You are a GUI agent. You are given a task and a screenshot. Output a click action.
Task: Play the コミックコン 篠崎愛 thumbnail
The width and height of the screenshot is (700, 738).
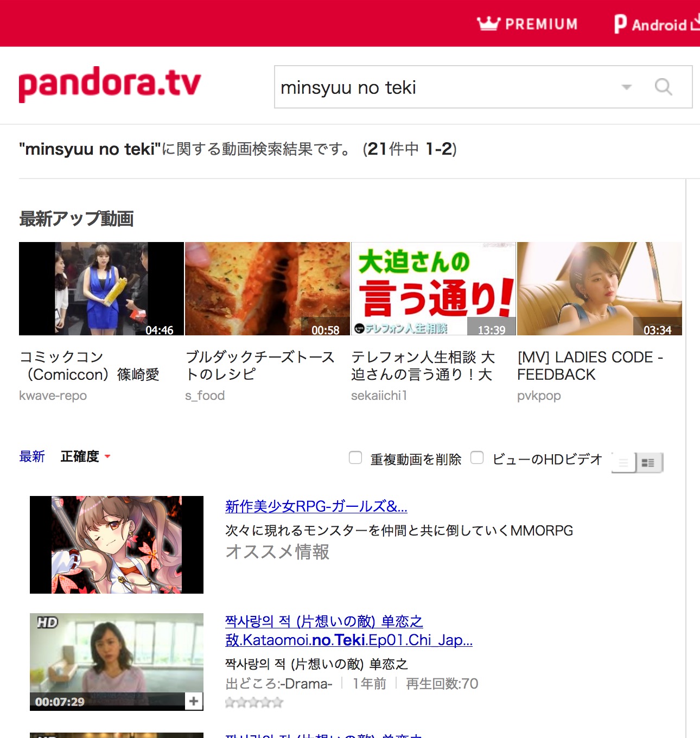(101, 289)
